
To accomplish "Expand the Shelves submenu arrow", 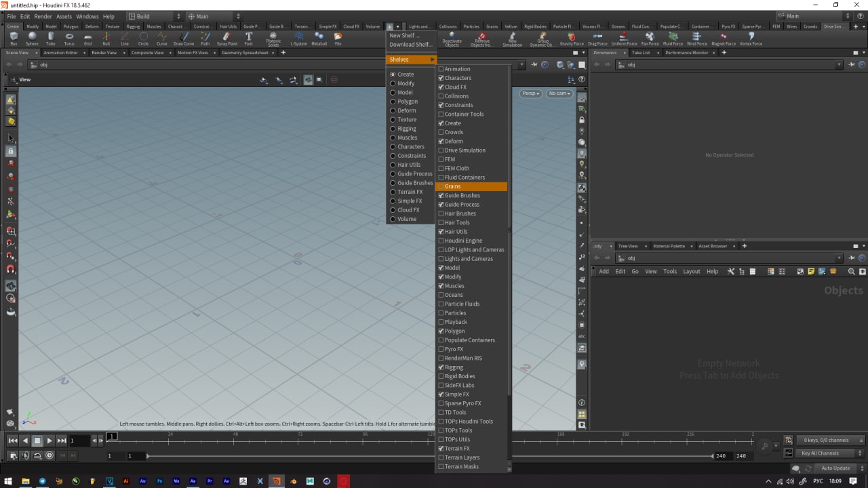I will [x=432, y=60].
